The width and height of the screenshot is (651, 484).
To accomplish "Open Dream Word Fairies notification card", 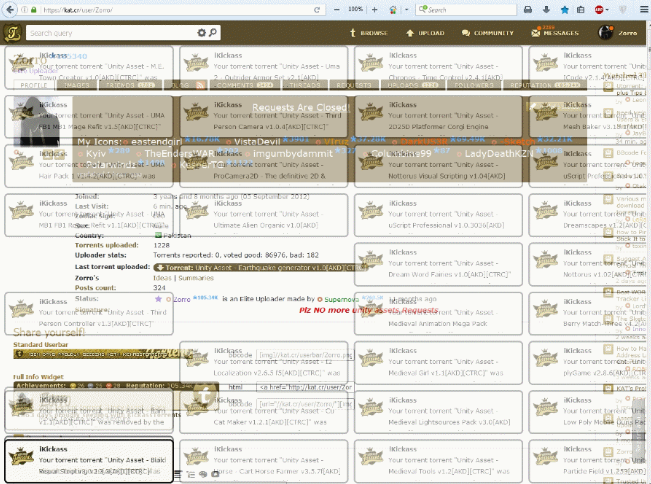I will (x=438, y=265).
